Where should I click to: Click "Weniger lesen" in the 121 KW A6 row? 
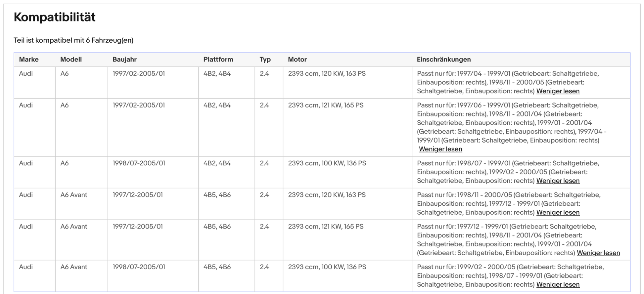click(x=440, y=149)
